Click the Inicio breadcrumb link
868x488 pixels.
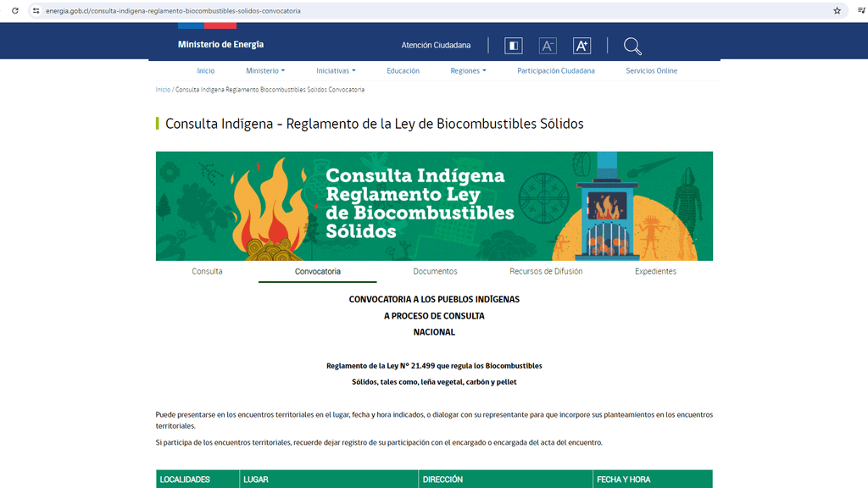point(163,90)
